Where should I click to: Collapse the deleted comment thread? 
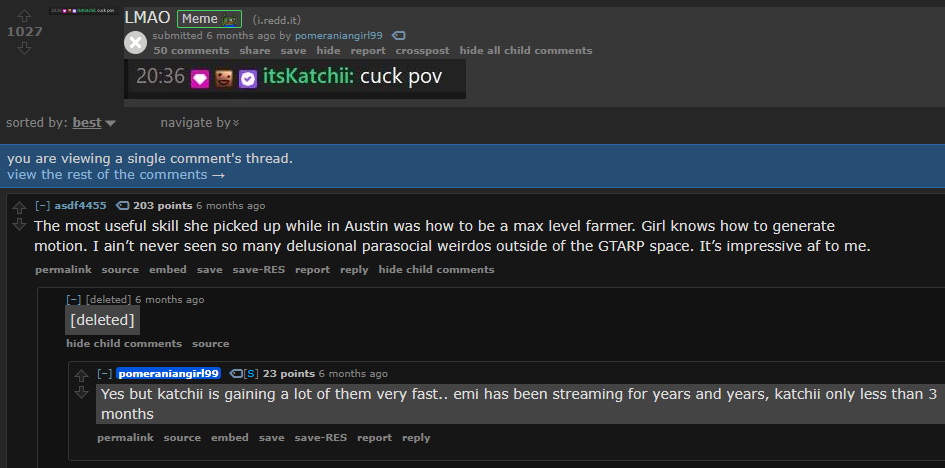pos(74,299)
